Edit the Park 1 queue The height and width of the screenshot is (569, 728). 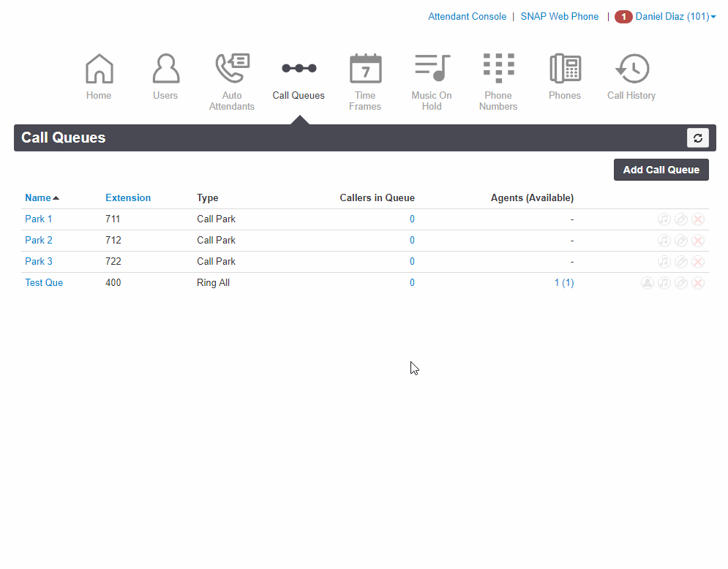(681, 219)
